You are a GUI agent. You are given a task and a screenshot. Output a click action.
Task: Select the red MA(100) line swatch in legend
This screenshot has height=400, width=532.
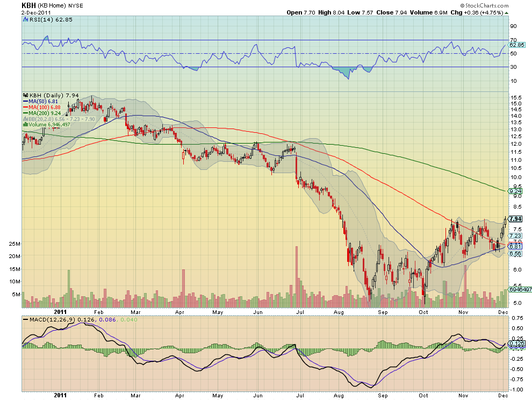point(25,108)
